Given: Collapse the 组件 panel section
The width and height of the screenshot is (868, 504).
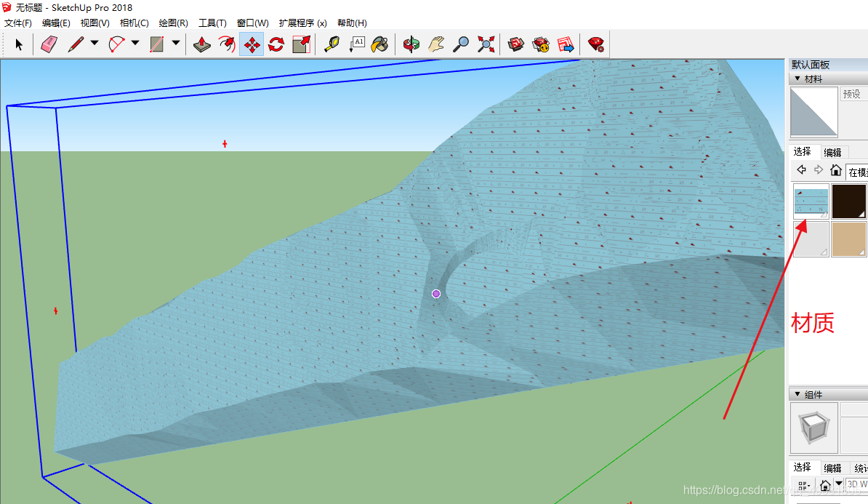Looking at the screenshot, I should tap(797, 393).
